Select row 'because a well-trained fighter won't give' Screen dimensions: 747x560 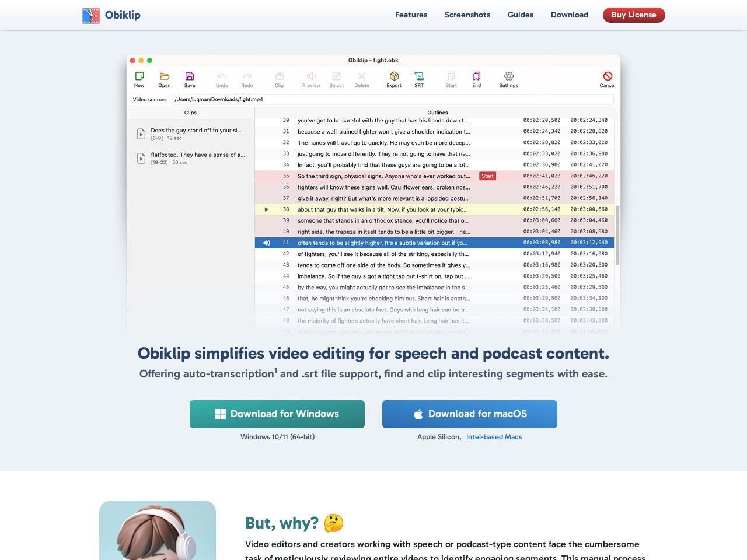coord(434,132)
